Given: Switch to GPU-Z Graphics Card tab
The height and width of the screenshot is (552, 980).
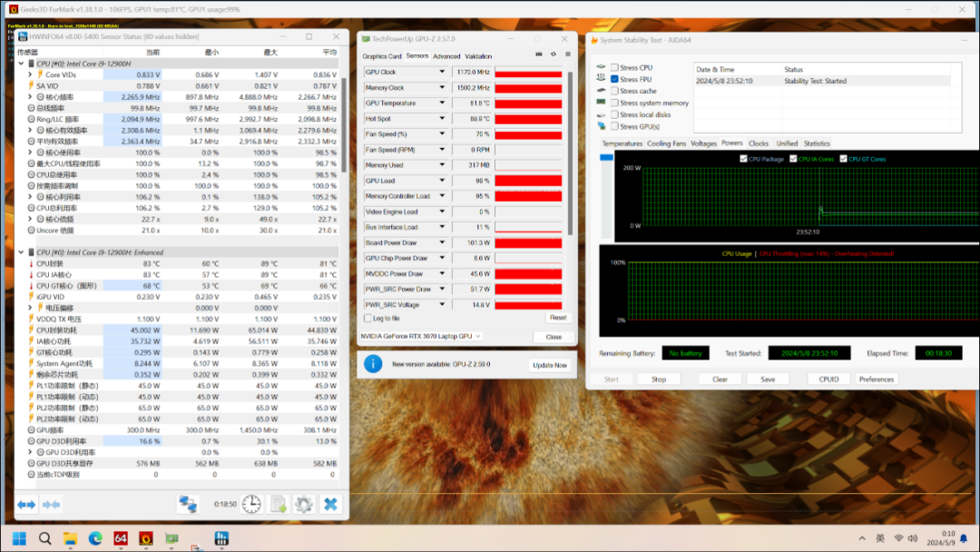Looking at the screenshot, I should click(x=382, y=56).
